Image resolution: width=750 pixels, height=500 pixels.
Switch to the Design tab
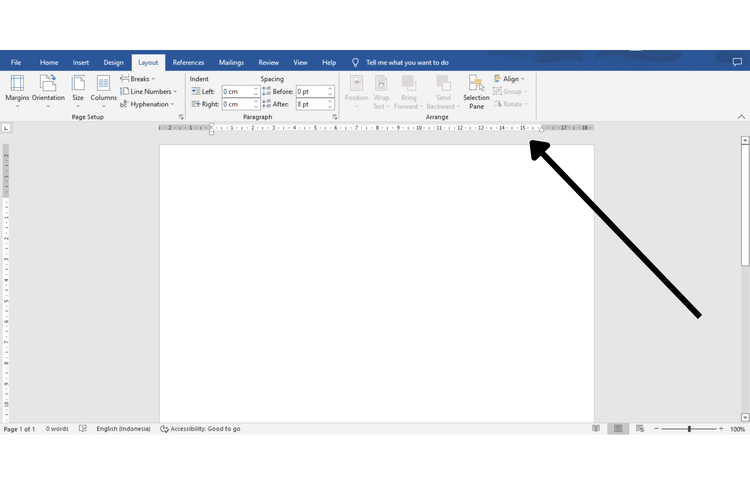(x=113, y=62)
